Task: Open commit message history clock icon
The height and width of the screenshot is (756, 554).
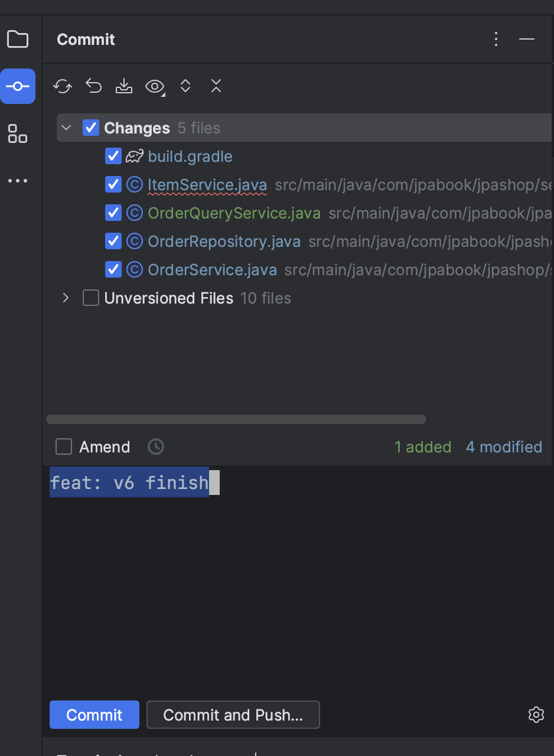Action: click(x=156, y=447)
